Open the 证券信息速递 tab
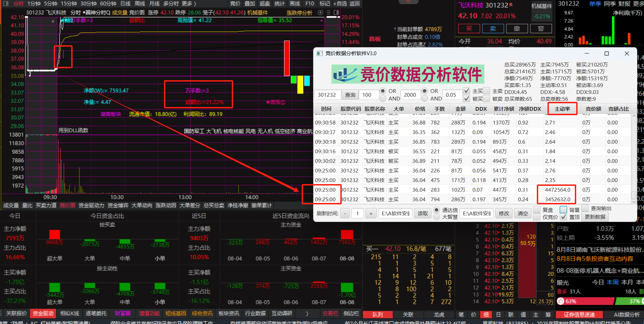 [579, 314]
